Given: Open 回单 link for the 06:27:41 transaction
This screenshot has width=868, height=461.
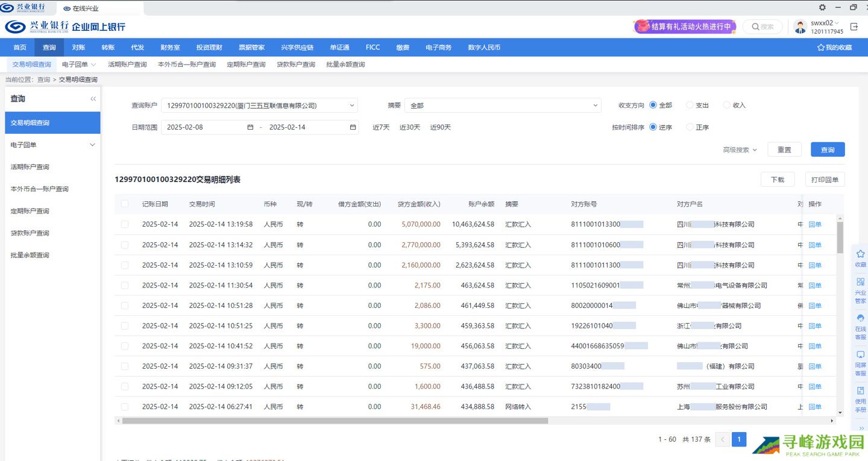Looking at the screenshot, I should tap(815, 407).
